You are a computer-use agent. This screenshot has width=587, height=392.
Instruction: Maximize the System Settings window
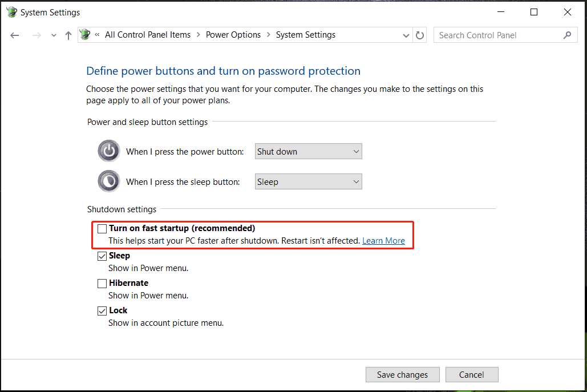click(534, 12)
